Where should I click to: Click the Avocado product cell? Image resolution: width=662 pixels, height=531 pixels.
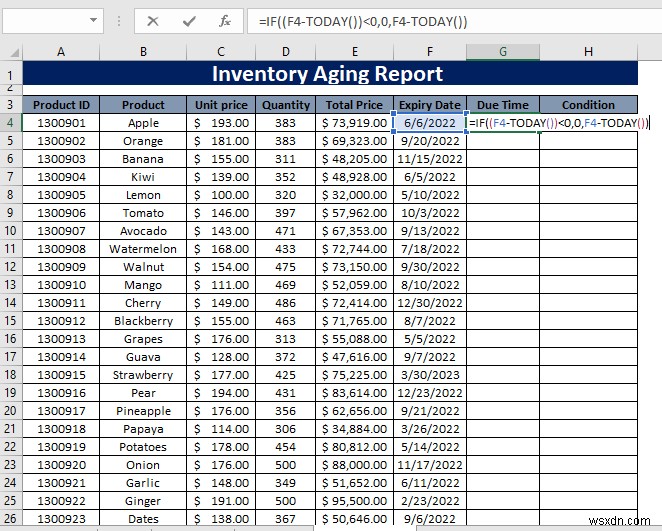(143, 231)
